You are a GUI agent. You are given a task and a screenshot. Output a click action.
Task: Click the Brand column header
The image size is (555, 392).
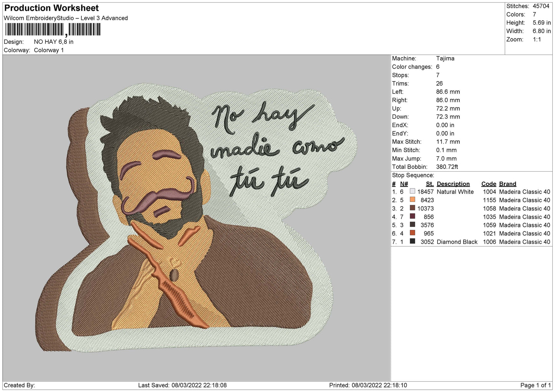click(x=507, y=184)
